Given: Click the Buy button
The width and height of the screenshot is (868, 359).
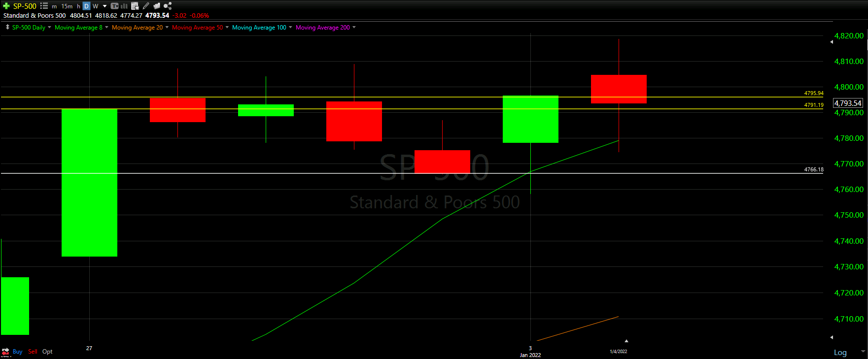Looking at the screenshot, I should tap(17, 352).
